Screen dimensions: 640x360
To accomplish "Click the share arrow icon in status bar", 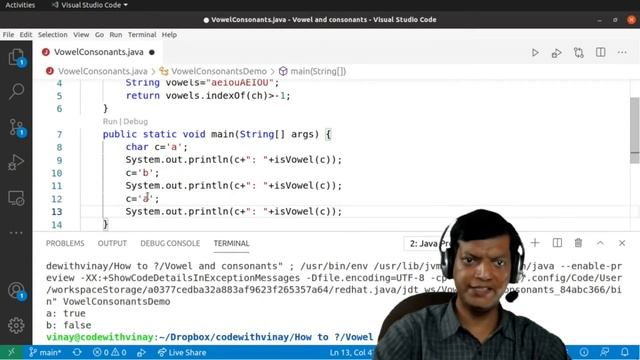I will coord(141,352).
